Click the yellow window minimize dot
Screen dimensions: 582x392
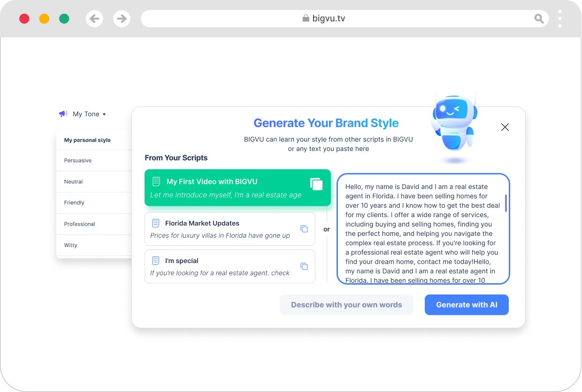(44, 19)
